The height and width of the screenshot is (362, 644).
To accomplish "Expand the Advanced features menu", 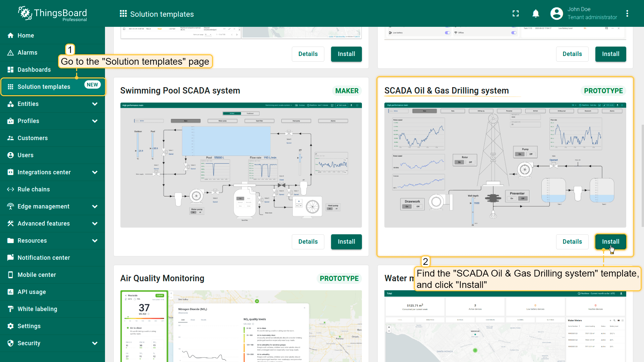I will (x=95, y=224).
